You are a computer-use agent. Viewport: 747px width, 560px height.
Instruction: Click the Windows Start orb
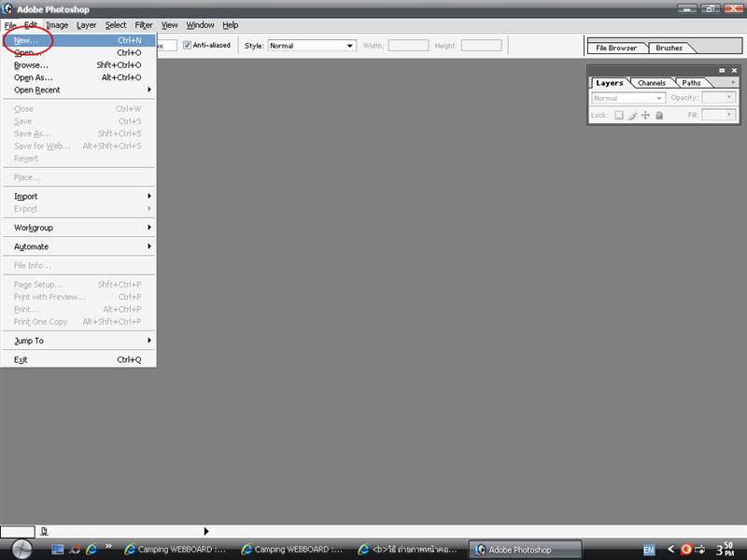[x=21, y=549]
